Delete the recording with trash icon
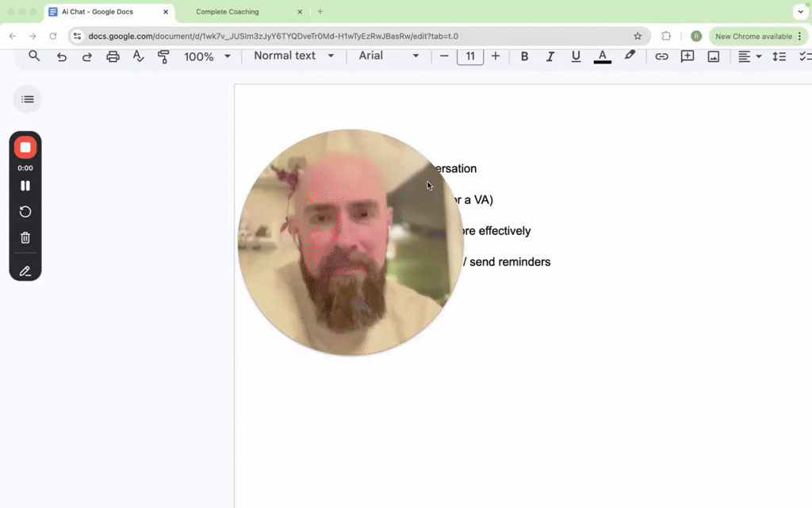Screen dimensions: 812x508 point(25,237)
